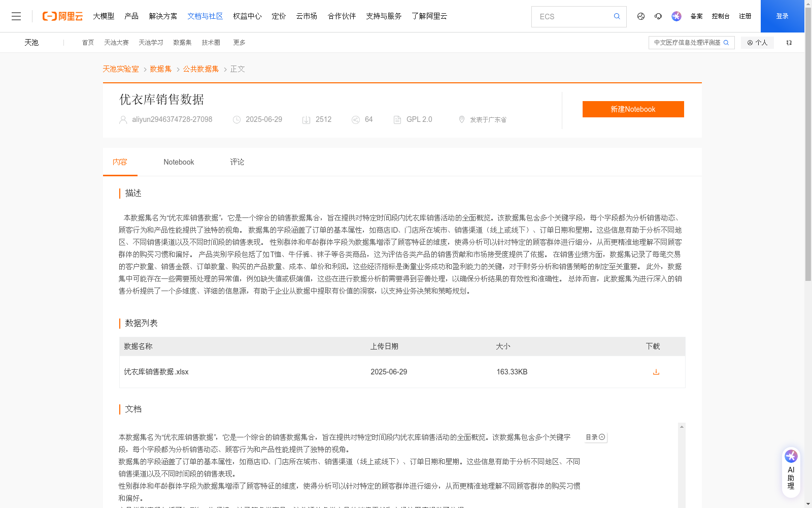Open the 解决方案 menu item
Image resolution: width=812 pixels, height=508 pixels.
pyautogui.click(x=163, y=16)
